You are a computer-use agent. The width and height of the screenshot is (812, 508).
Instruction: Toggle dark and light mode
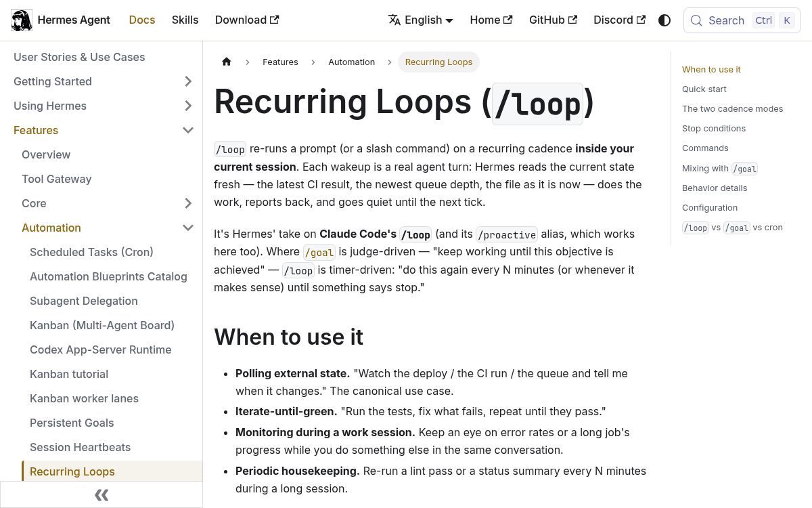tap(664, 20)
